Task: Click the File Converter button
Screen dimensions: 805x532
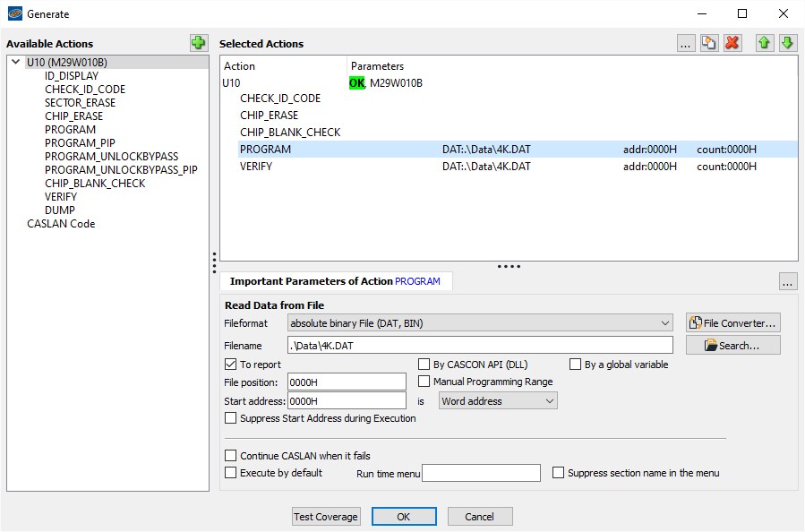Action: click(733, 323)
